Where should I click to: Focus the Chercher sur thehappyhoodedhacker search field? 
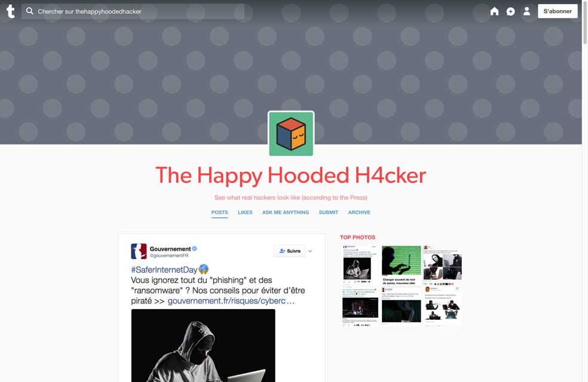point(133,11)
